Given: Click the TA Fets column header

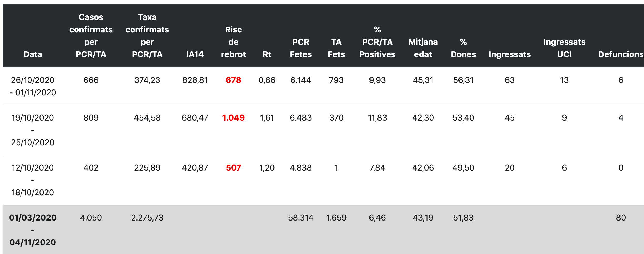Looking at the screenshot, I should [336, 48].
